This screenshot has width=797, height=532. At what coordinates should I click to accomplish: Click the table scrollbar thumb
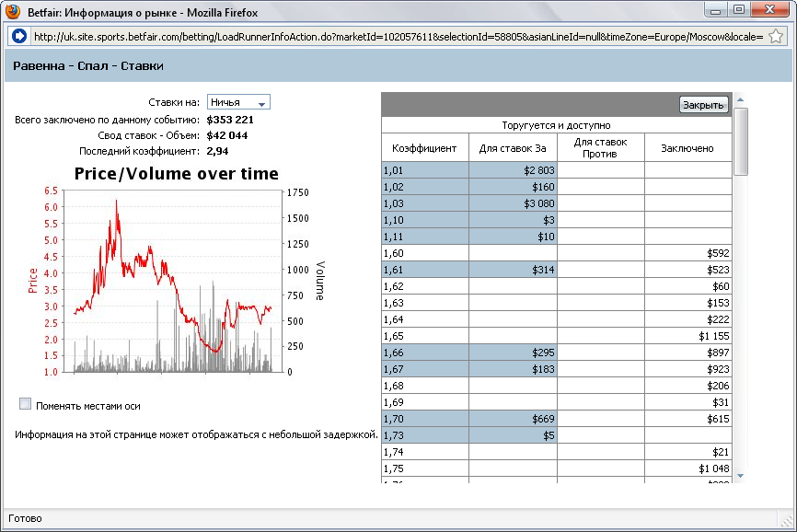741,142
